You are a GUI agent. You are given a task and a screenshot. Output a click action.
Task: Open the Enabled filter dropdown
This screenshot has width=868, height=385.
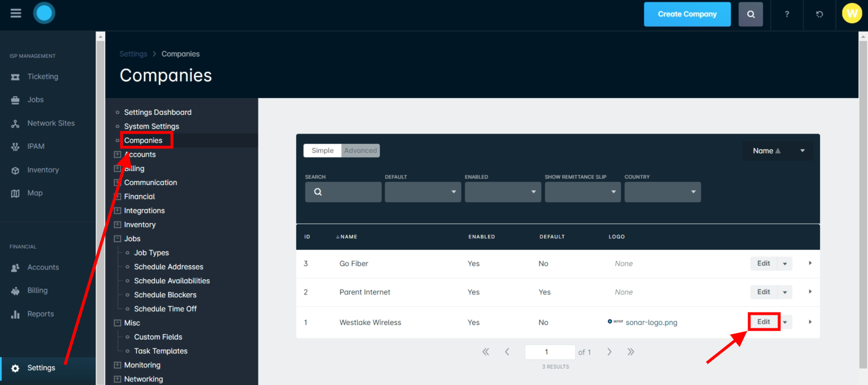coord(503,192)
